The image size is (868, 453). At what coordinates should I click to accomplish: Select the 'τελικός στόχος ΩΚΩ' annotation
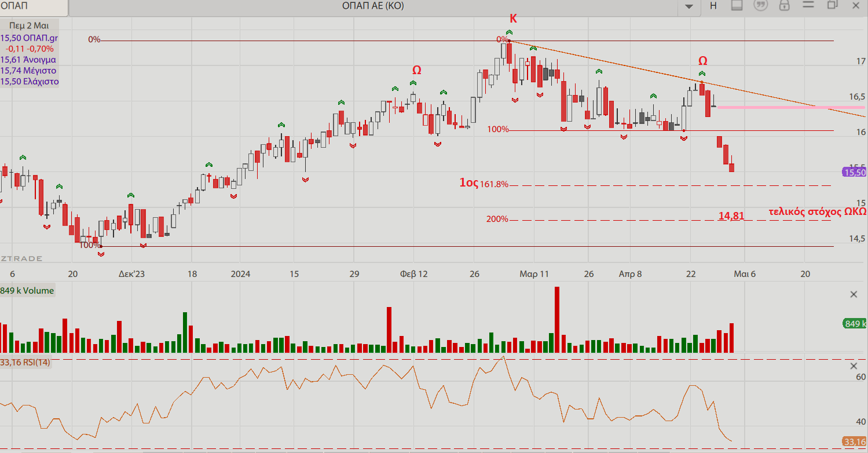coord(818,211)
